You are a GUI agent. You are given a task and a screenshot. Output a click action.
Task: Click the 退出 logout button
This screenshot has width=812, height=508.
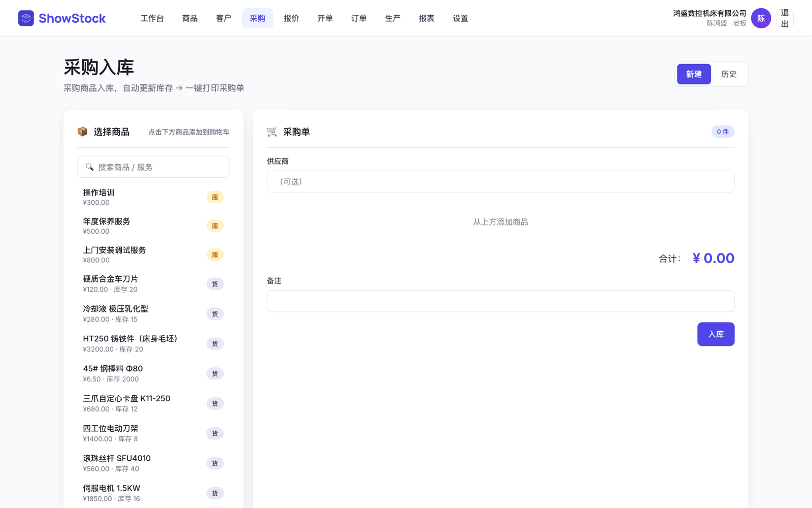[x=785, y=18]
